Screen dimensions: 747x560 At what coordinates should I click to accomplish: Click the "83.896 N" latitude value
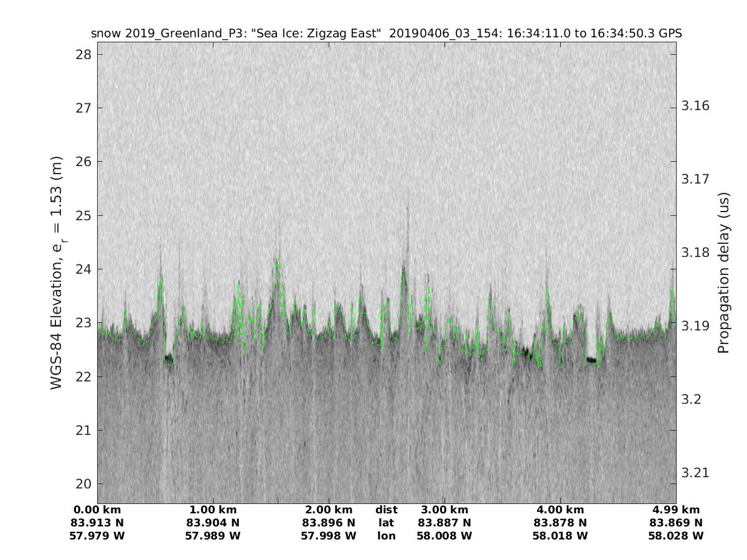(x=329, y=523)
